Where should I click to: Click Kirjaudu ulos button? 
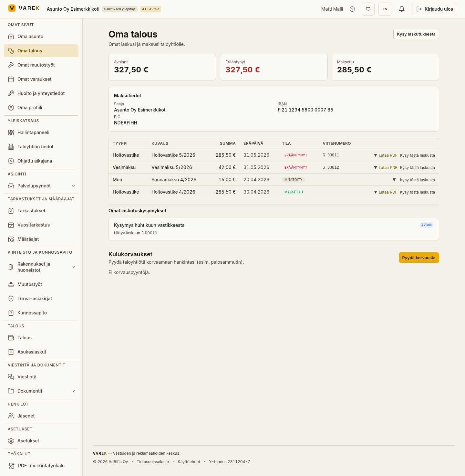[435, 9]
